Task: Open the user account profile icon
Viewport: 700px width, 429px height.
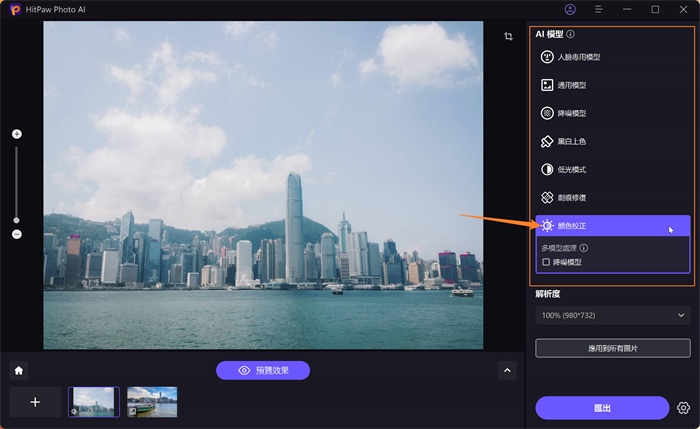Action: (x=570, y=9)
